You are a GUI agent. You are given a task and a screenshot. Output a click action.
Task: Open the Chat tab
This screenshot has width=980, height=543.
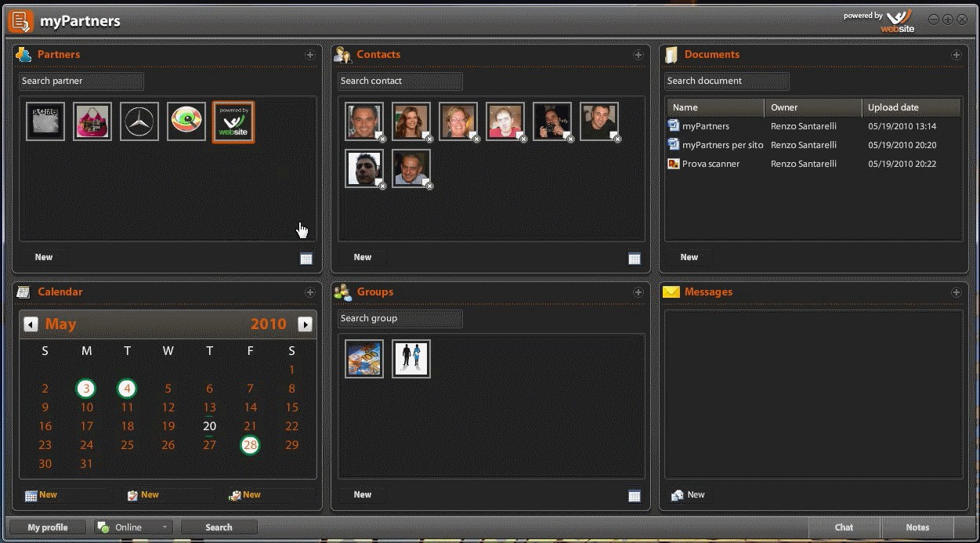tap(844, 527)
